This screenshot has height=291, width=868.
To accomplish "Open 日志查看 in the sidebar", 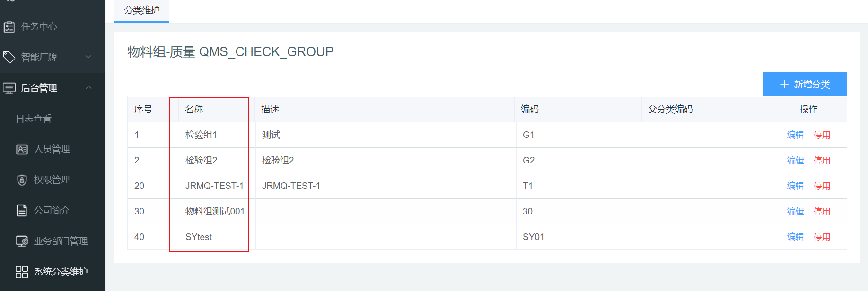I will 34,119.
